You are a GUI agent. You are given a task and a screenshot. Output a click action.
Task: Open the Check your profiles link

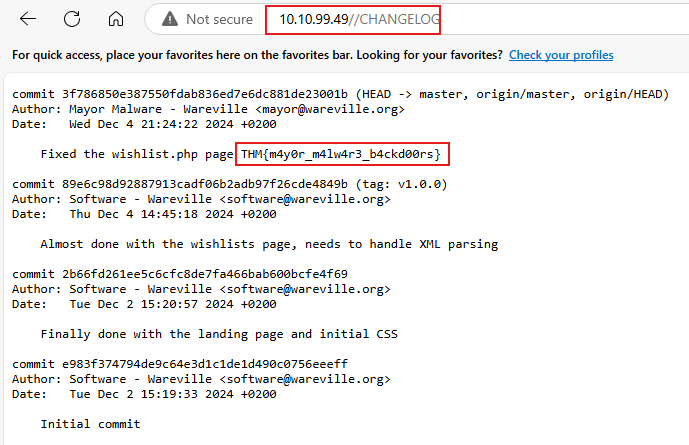pyautogui.click(x=561, y=55)
